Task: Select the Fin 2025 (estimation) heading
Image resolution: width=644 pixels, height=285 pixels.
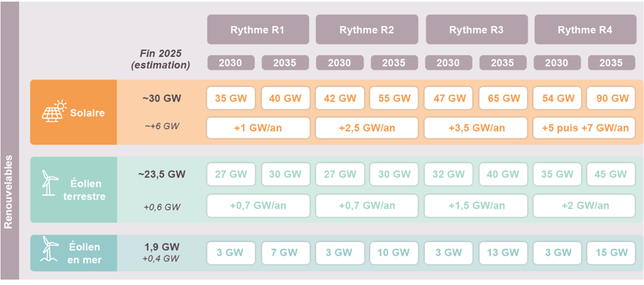Action: point(160,59)
